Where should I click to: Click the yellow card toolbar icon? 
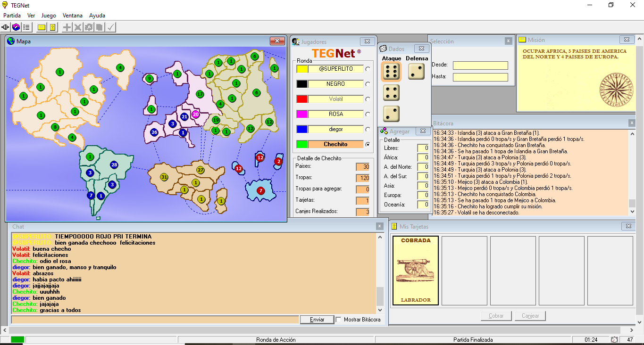coord(42,27)
